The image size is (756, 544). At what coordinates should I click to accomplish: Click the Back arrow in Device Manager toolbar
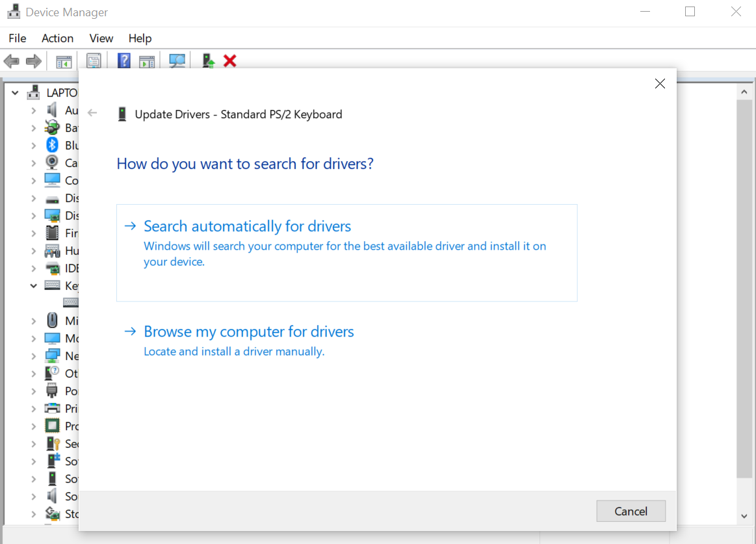[x=11, y=61]
